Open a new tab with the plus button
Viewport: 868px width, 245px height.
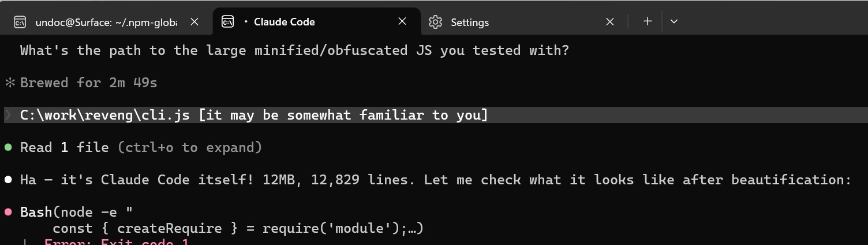point(648,21)
